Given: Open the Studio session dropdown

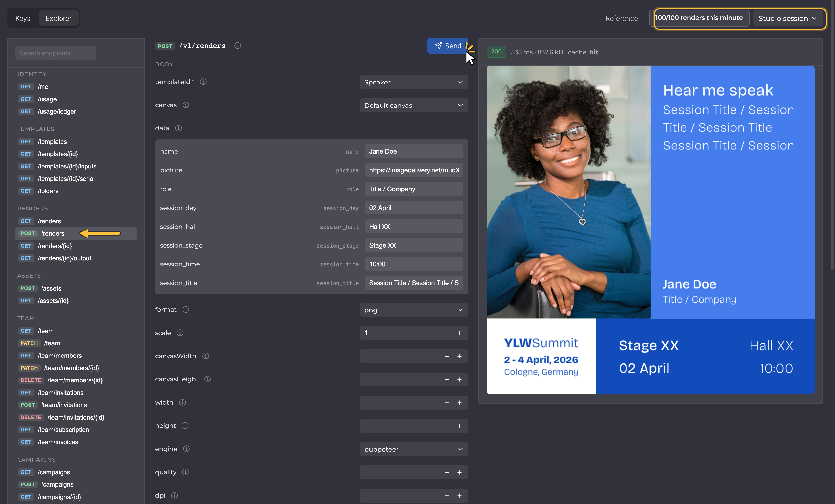Looking at the screenshot, I should click(x=788, y=18).
